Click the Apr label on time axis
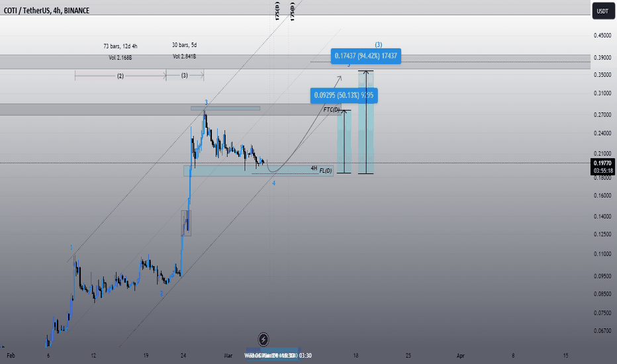 [x=460, y=355]
